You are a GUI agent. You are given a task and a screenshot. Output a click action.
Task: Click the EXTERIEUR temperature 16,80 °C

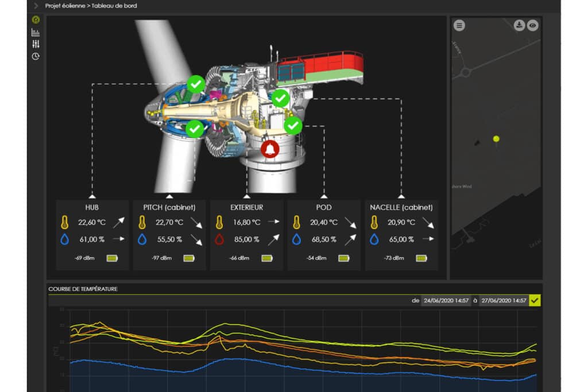click(x=247, y=222)
